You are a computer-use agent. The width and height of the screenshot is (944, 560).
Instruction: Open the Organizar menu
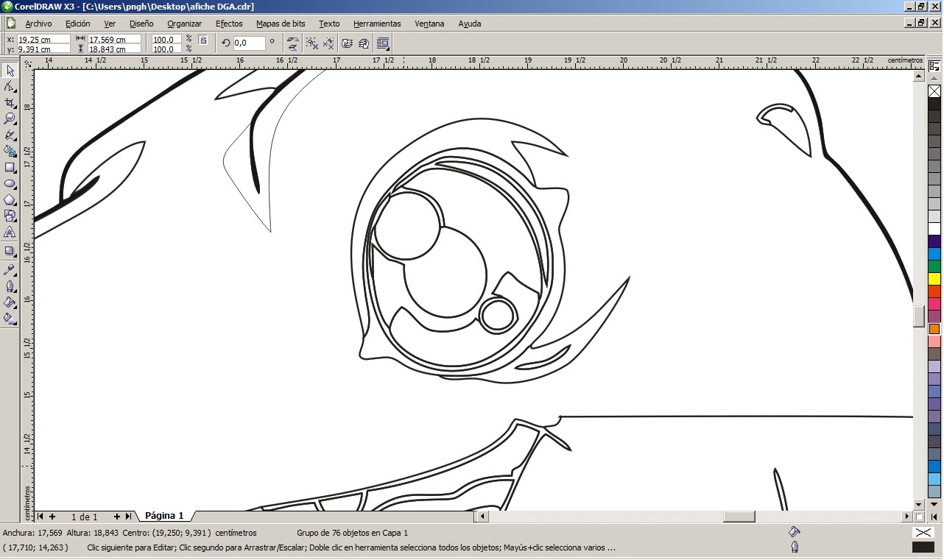click(184, 24)
